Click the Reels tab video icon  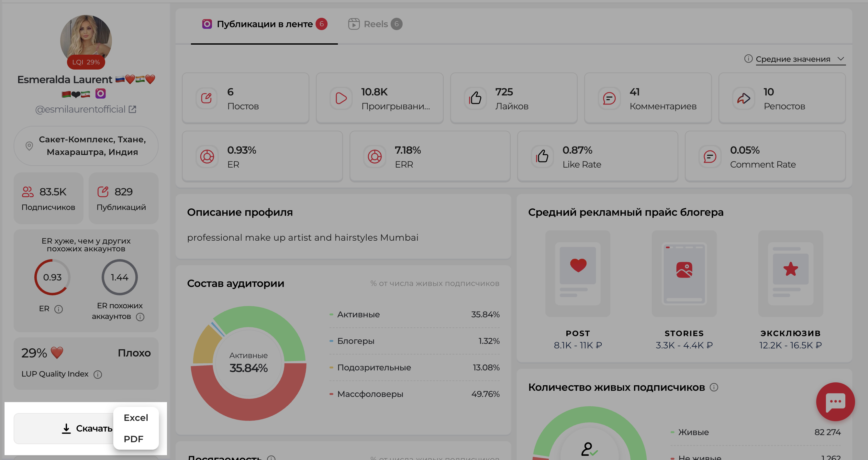click(354, 24)
